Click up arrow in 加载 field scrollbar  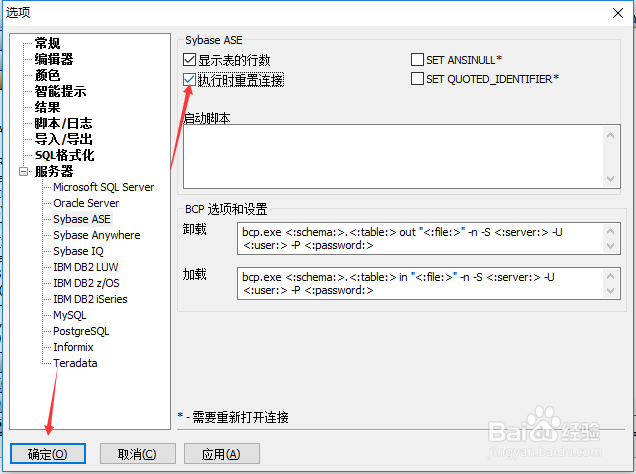click(x=610, y=277)
